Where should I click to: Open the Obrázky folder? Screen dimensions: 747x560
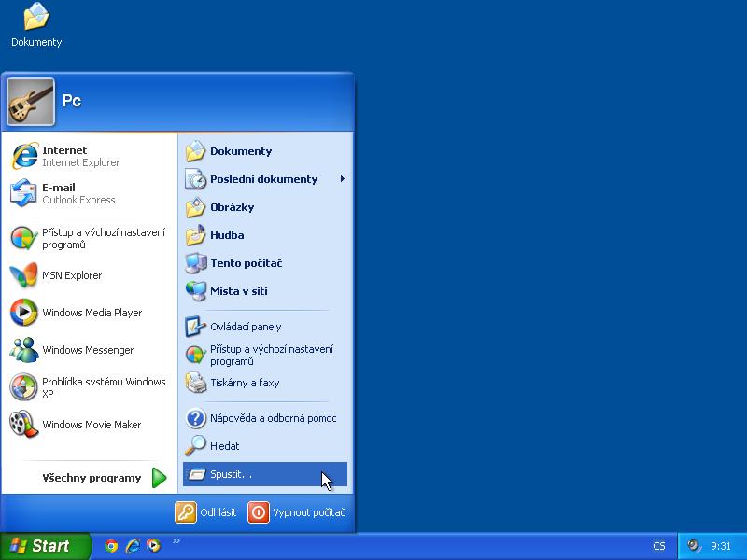265,207
